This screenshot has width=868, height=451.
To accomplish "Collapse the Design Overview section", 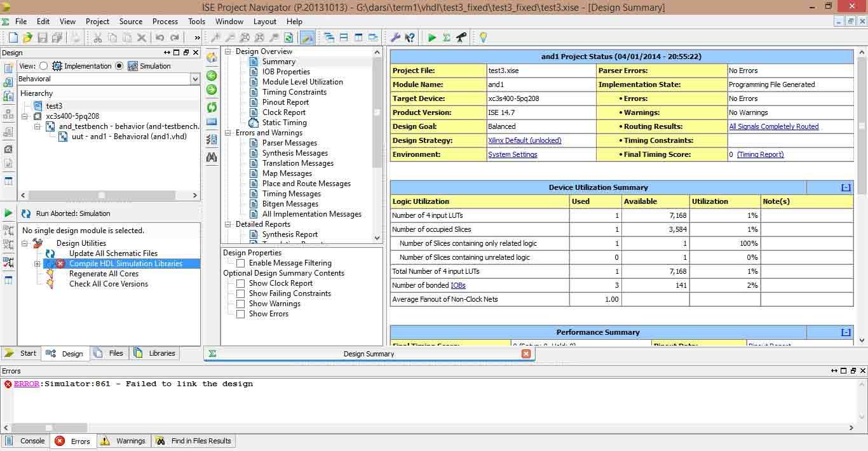I will pyautogui.click(x=229, y=52).
